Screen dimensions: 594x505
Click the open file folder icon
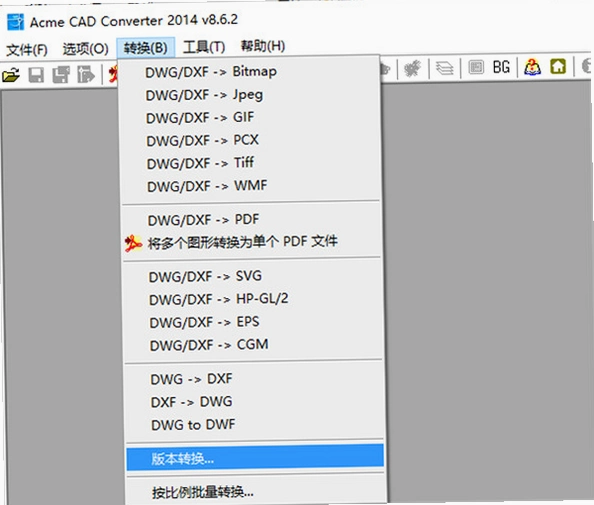pos(11,75)
